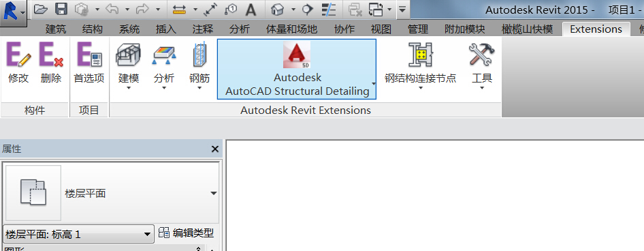
Task: Click Autodesk AutoCAD Structural Detailing button
Action: [297, 69]
